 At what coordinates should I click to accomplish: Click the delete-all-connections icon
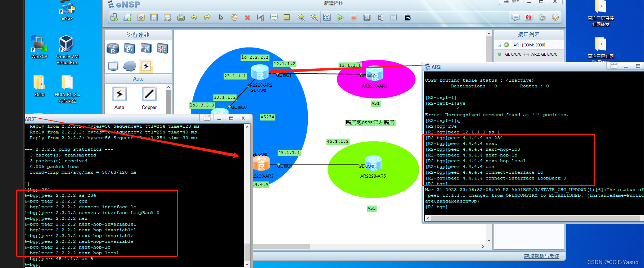tap(261, 17)
